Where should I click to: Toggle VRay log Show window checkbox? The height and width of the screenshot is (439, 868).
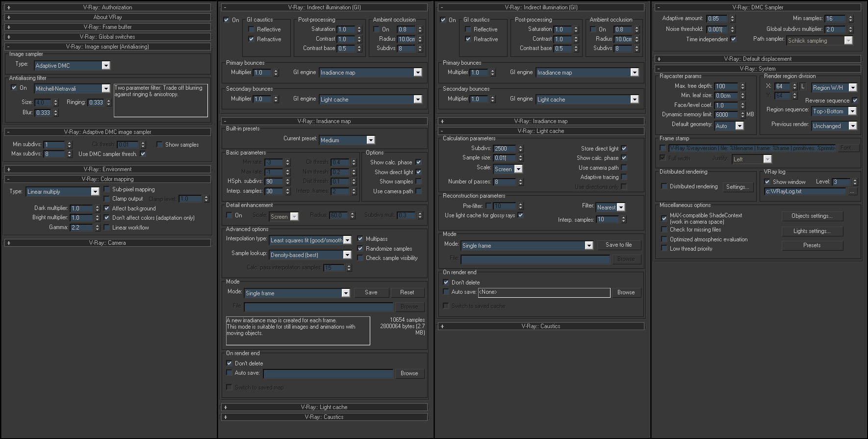pos(767,182)
